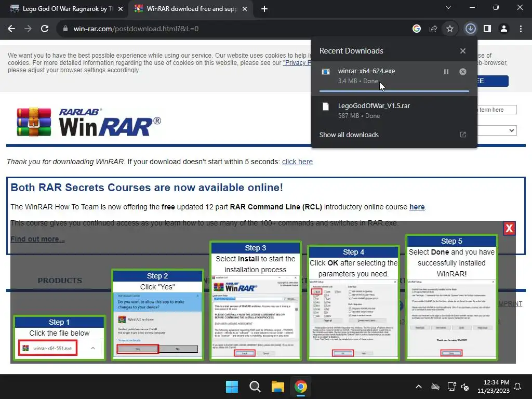Viewport: 532px width, 399px height.
Task: Close the Recent Downloads popup
Action: click(463, 51)
